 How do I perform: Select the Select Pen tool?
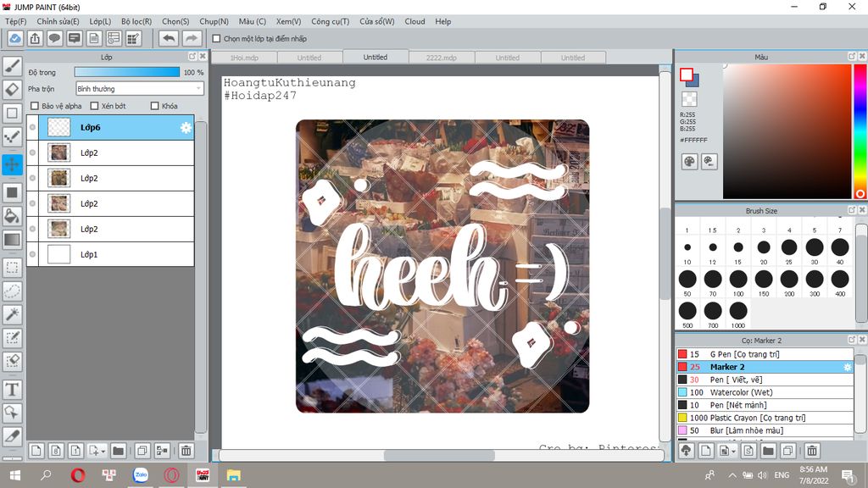(x=12, y=337)
